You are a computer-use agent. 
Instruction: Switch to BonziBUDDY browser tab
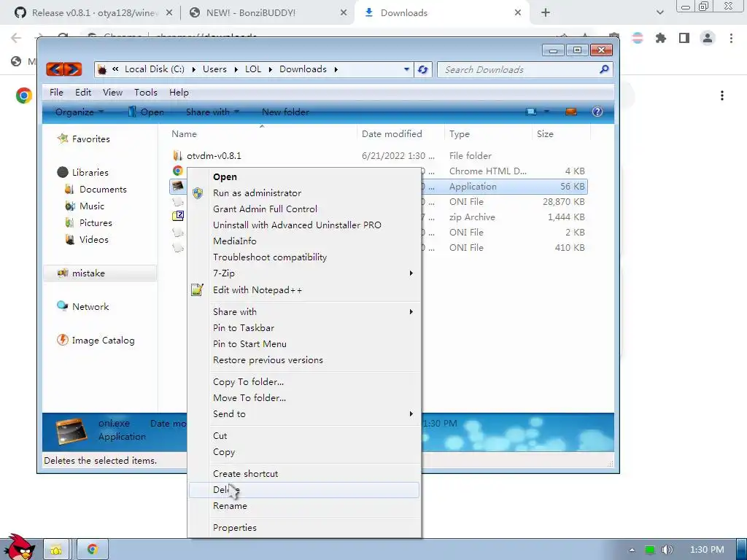268,13
